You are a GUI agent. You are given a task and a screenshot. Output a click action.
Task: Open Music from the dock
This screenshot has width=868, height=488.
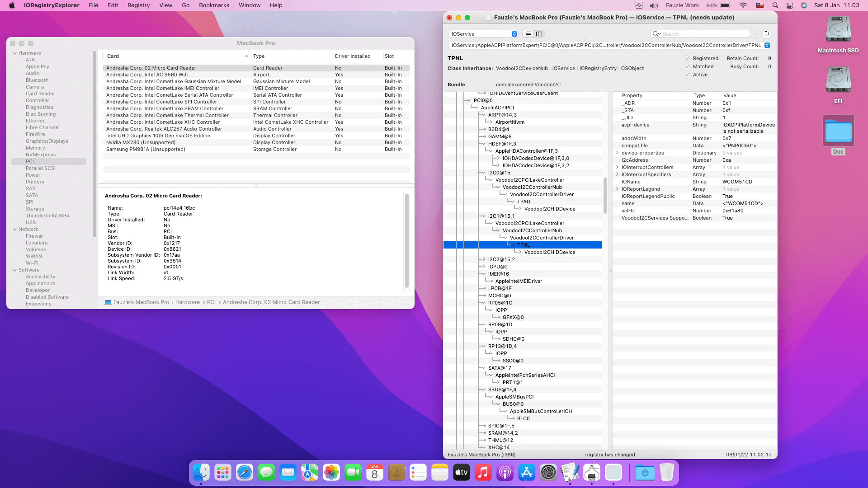483,473
